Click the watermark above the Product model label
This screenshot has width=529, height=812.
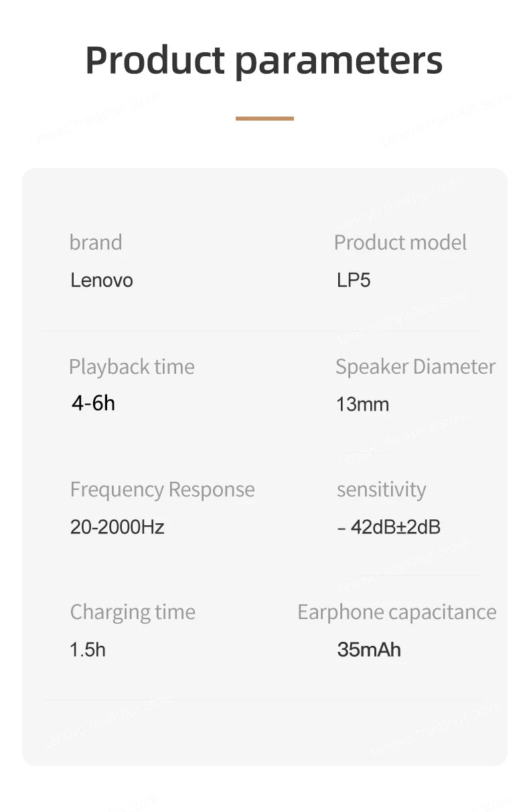[402, 204]
